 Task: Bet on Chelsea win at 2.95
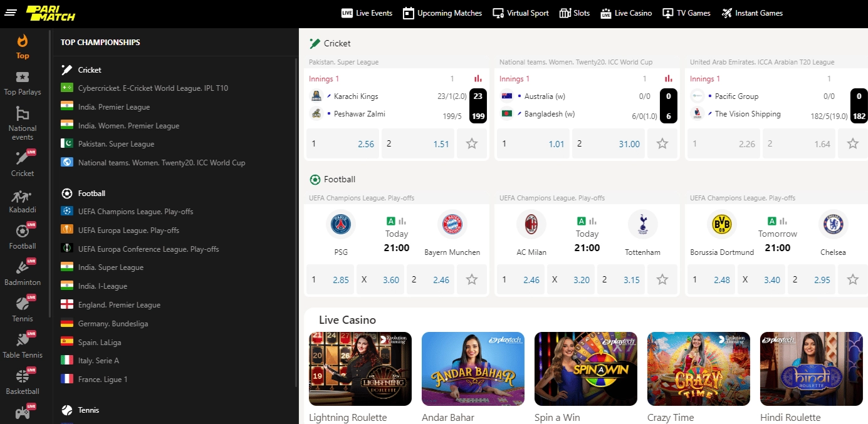pyautogui.click(x=812, y=279)
